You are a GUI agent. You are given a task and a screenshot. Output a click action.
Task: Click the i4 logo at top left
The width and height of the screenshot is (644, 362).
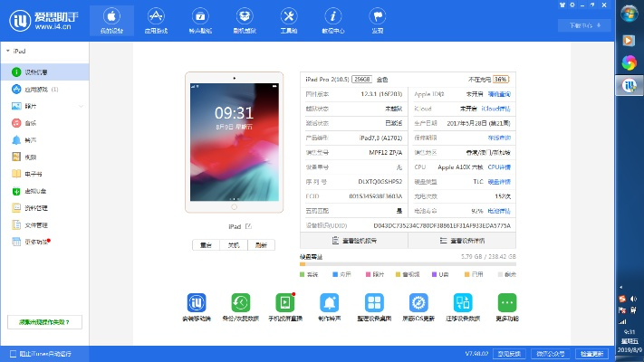[x=43, y=20]
